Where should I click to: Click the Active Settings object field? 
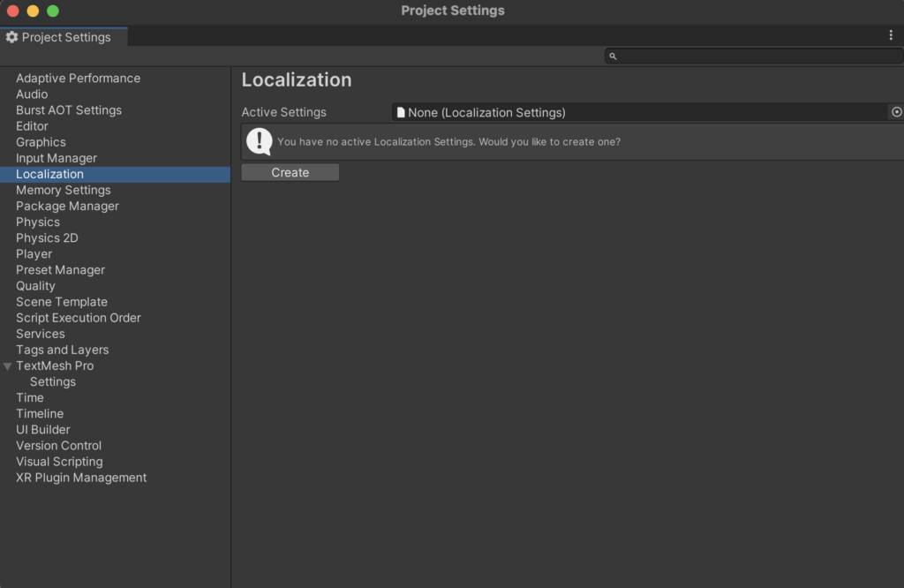pos(639,112)
